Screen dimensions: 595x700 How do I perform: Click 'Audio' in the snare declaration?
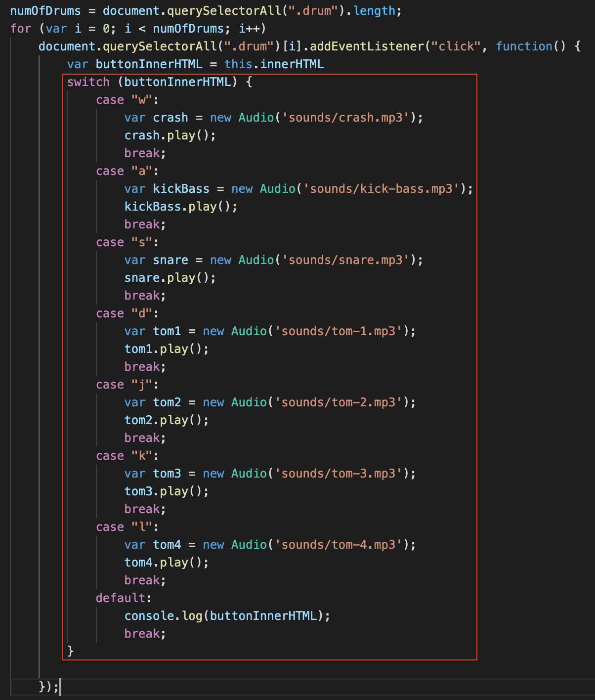[256, 260]
